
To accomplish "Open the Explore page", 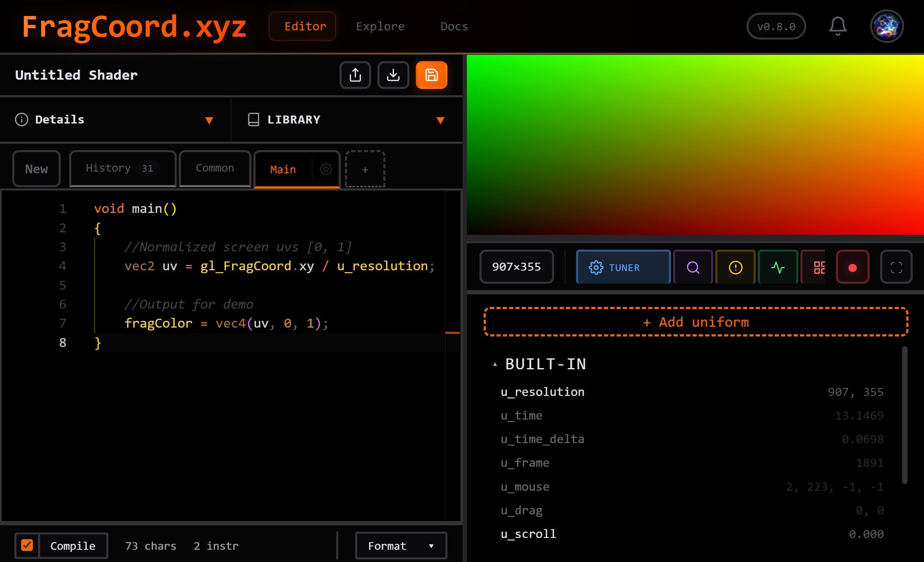I will pos(380,27).
